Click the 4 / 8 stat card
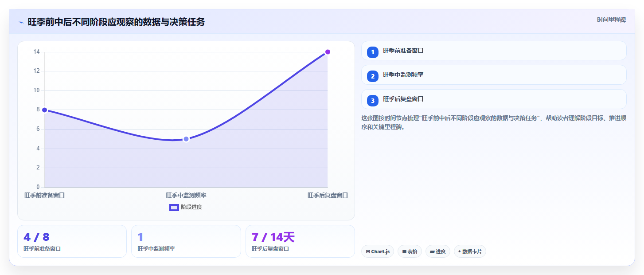 [72, 241]
